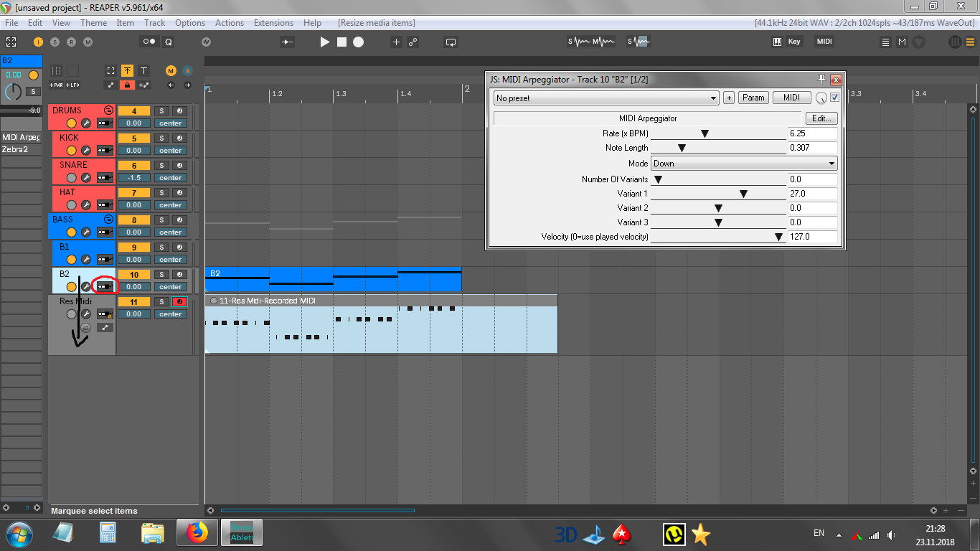This screenshot has width=980, height=551.
Task: Solo the KICK track
Action: coord(161,138)
